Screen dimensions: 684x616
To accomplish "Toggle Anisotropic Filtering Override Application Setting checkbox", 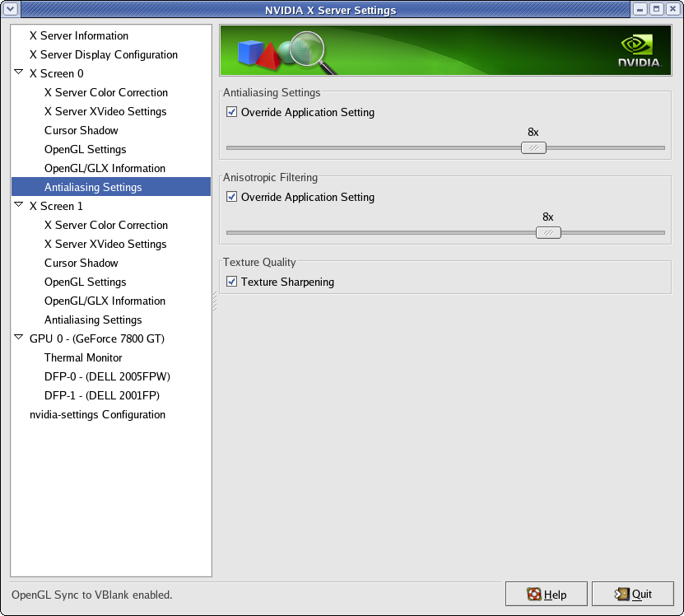I will click(x=231, y=197).
